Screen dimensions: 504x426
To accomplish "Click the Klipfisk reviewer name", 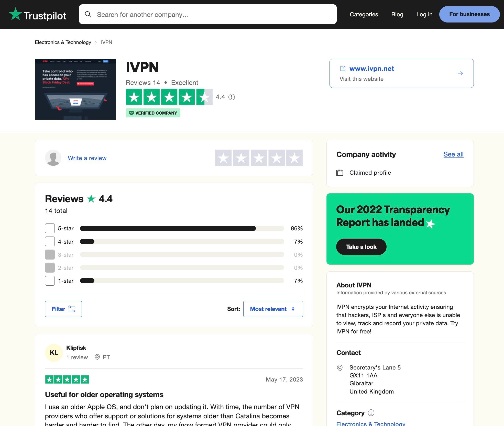I will 76,348.
